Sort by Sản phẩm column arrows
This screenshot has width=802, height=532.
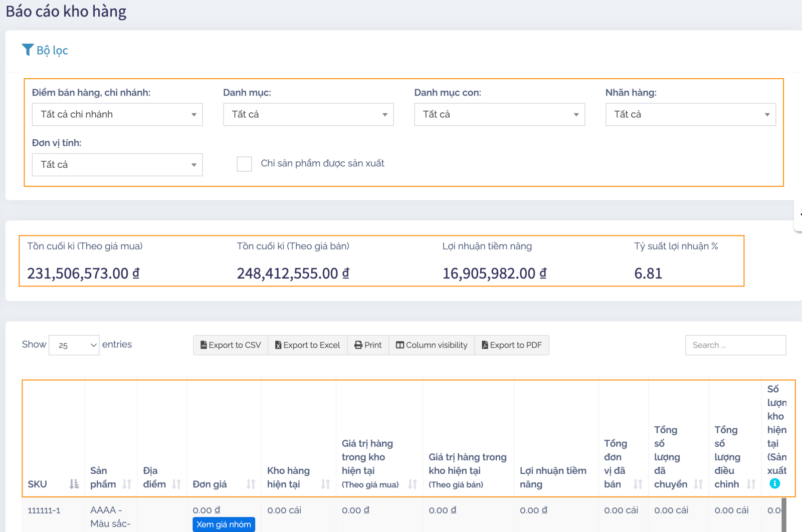pyautogui.click(x=127, y=484)
